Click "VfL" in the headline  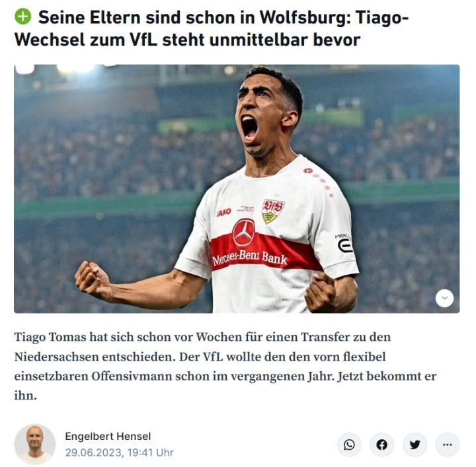[x=143, y=40]
